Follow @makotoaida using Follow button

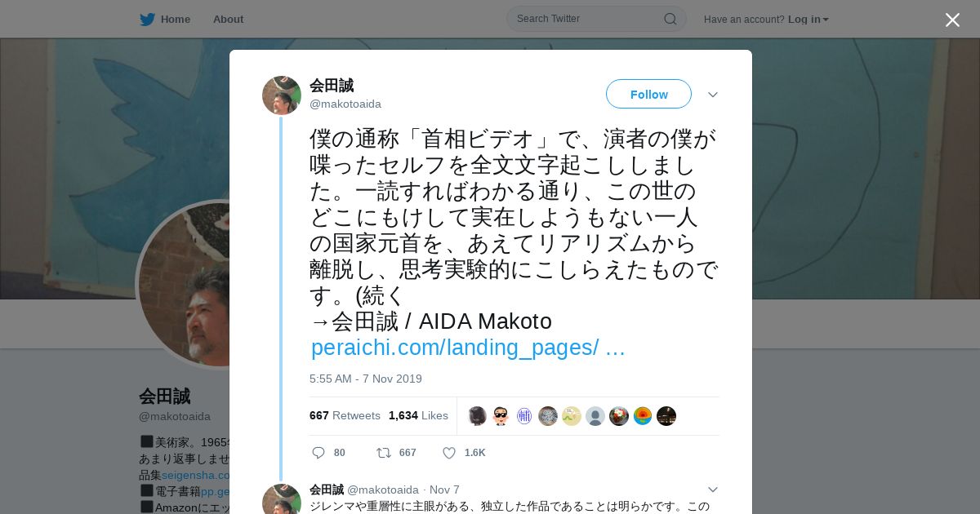tap(648, 94)
